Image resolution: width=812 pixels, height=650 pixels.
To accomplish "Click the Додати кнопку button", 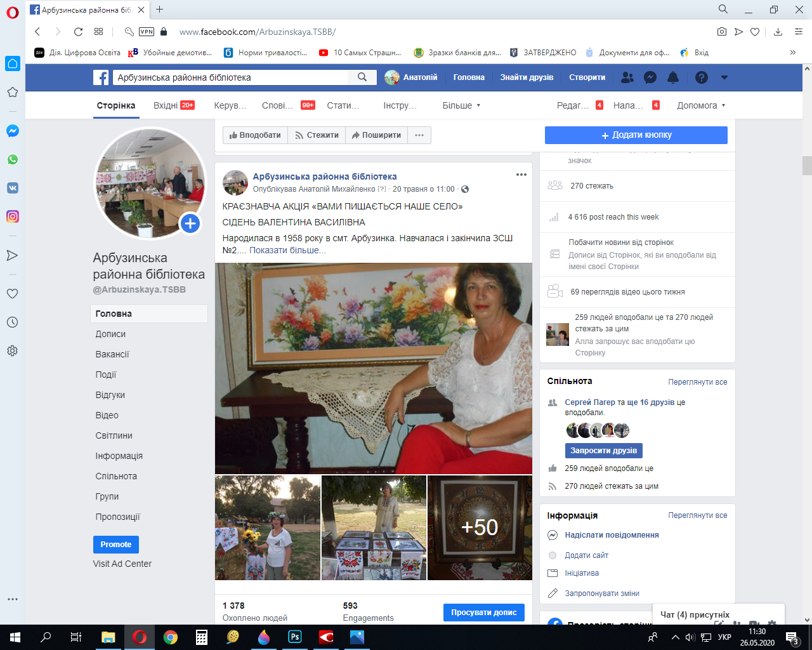I will (636, 135).
